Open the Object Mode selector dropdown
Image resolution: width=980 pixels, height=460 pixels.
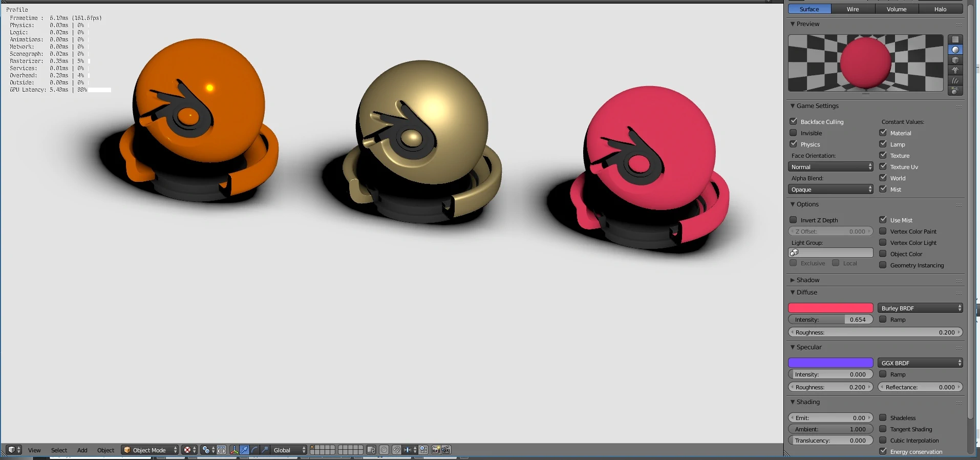[x=150, y=450]
